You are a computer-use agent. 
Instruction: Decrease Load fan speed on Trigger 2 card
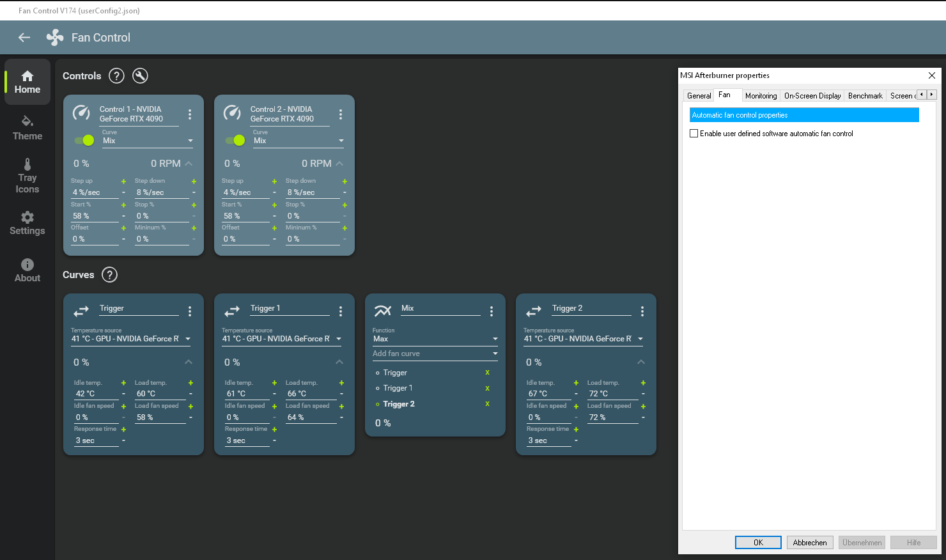643,417
